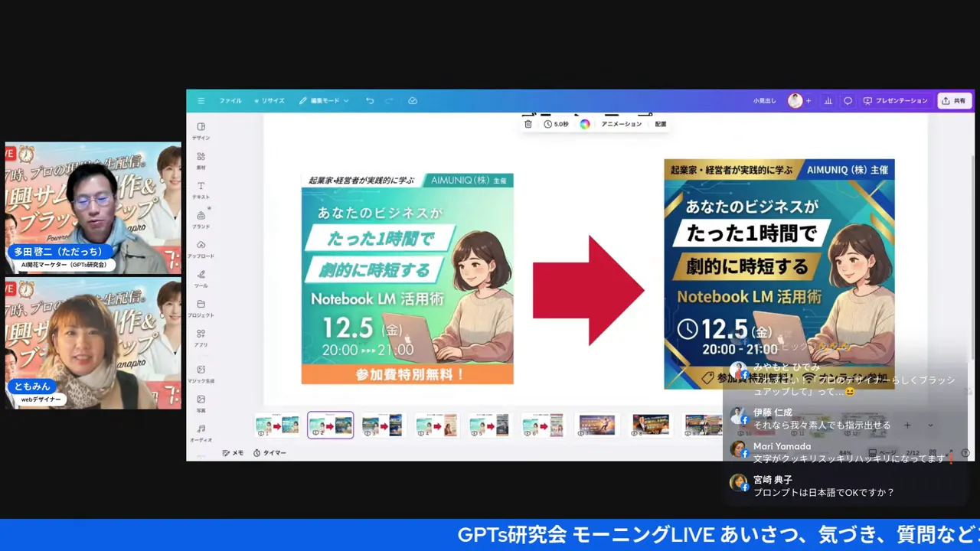
Task: Open the insights chart icon in the header
Action: tap(828, 100)
